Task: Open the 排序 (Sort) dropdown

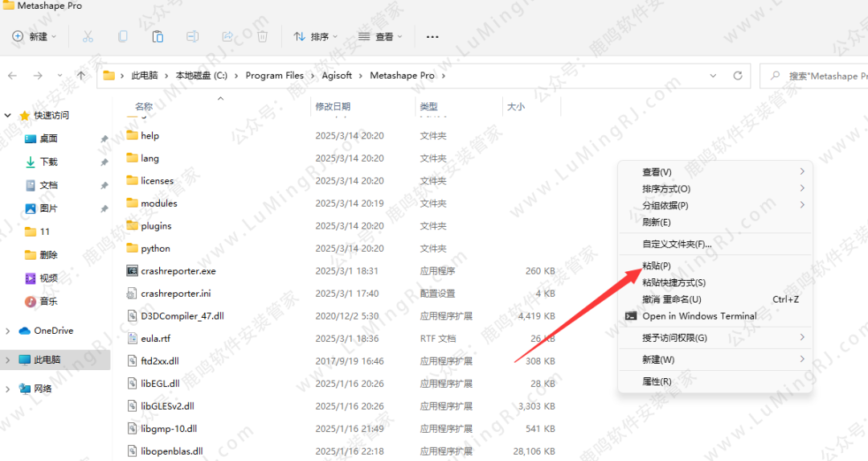Action: coord(316,36)
